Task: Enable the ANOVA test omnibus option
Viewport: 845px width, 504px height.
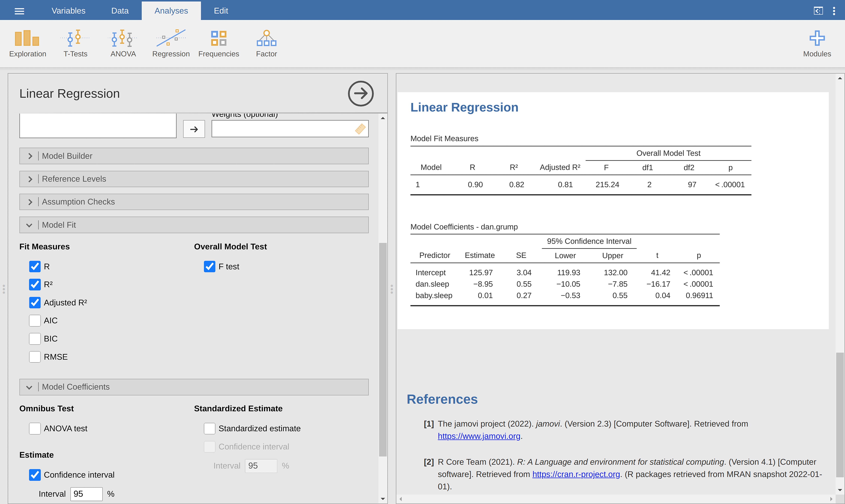Action: click(35, 429)
